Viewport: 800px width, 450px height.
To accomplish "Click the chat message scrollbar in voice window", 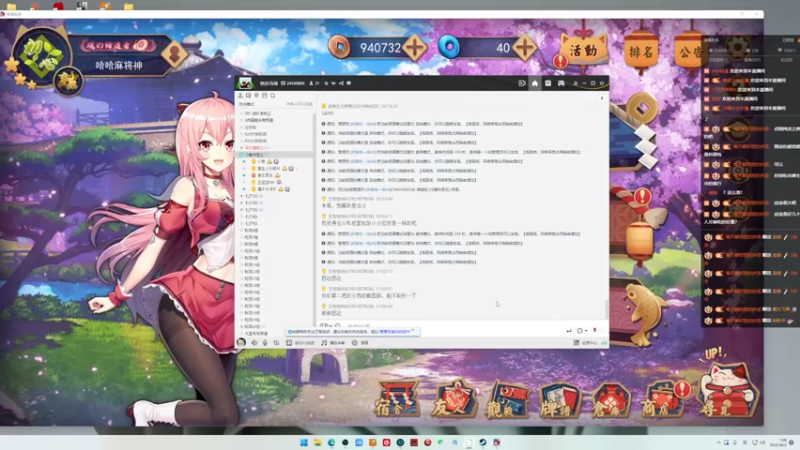I will pos(606,309).
